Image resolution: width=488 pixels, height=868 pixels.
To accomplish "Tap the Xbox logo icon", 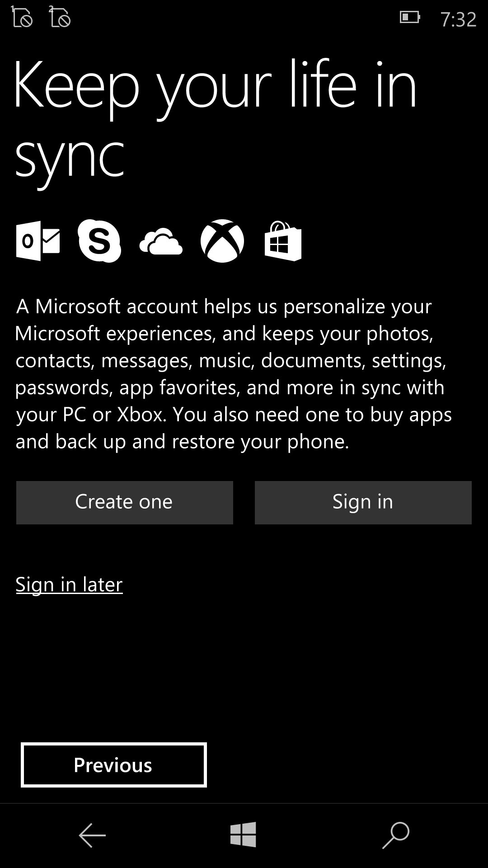I will coord(222,241).
